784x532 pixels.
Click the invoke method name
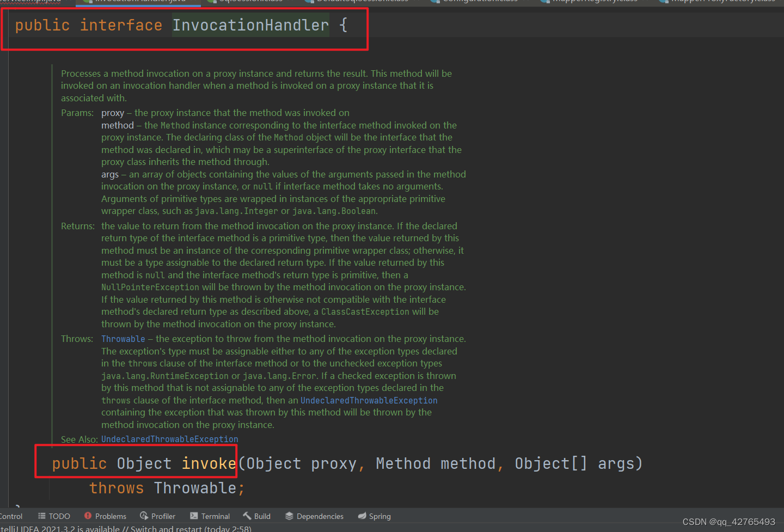point(209,463)
